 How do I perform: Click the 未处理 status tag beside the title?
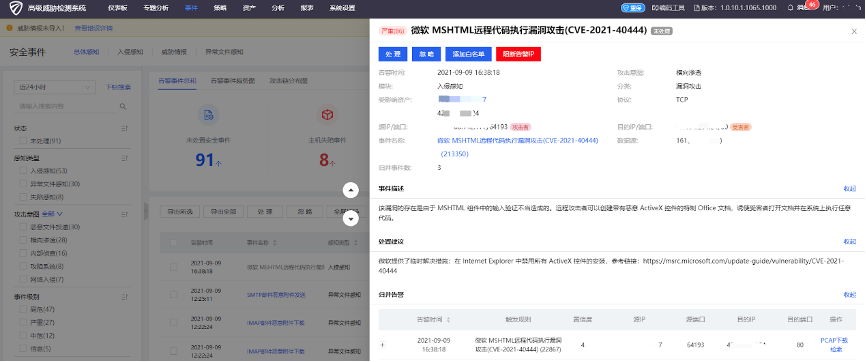pyautogui.click(x=662, y=31)
